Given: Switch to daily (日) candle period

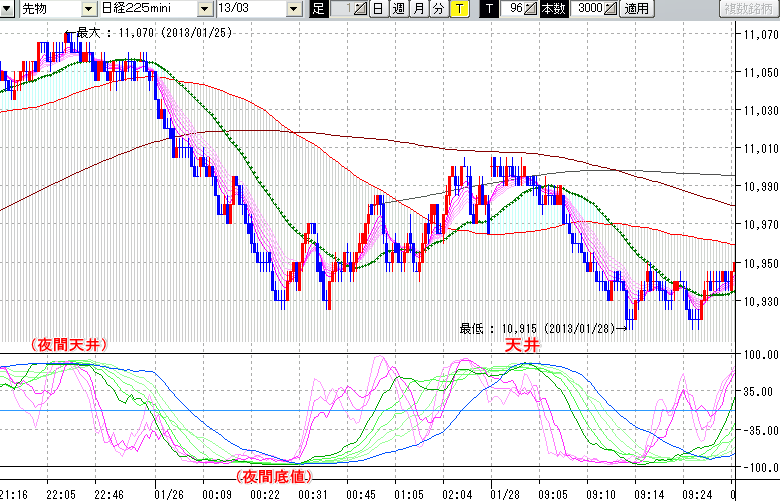Looking at the screenshot, I should pos(377,9).
